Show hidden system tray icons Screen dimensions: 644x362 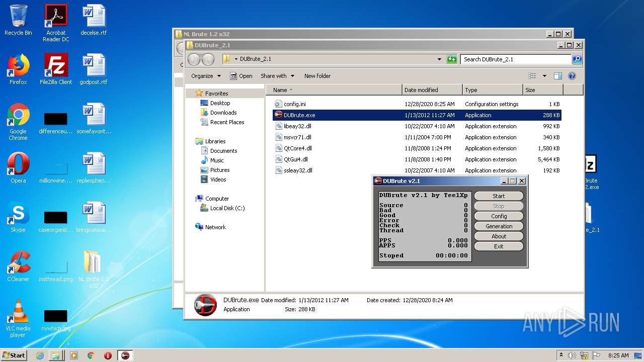point(561,355)
